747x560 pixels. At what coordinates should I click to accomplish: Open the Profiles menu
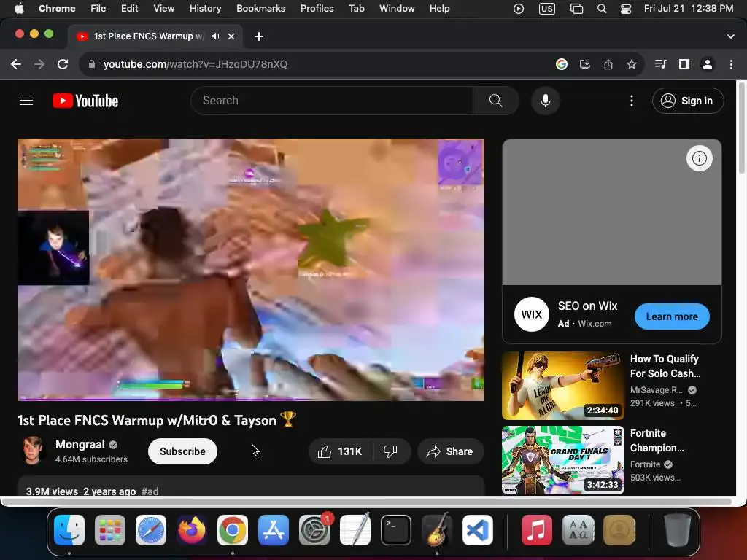pos(317,9)
